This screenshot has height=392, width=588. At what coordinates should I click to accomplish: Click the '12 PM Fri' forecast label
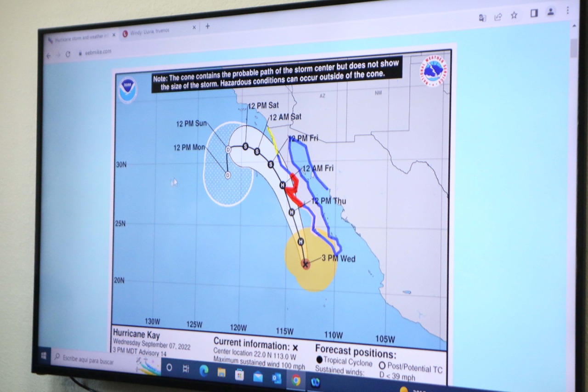tap(303, 138)
